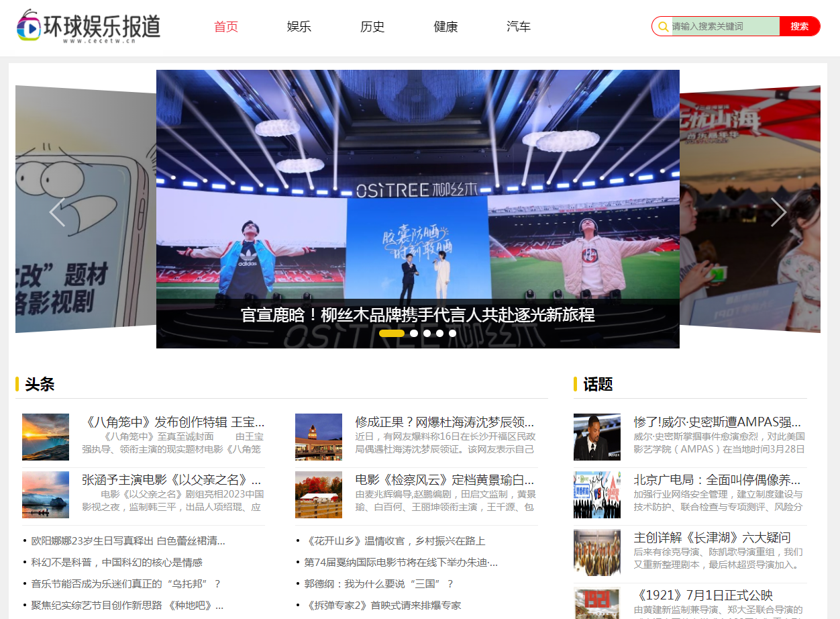Open topic 主创详解《长津湖》六大疑问

(x=713, y=538)
